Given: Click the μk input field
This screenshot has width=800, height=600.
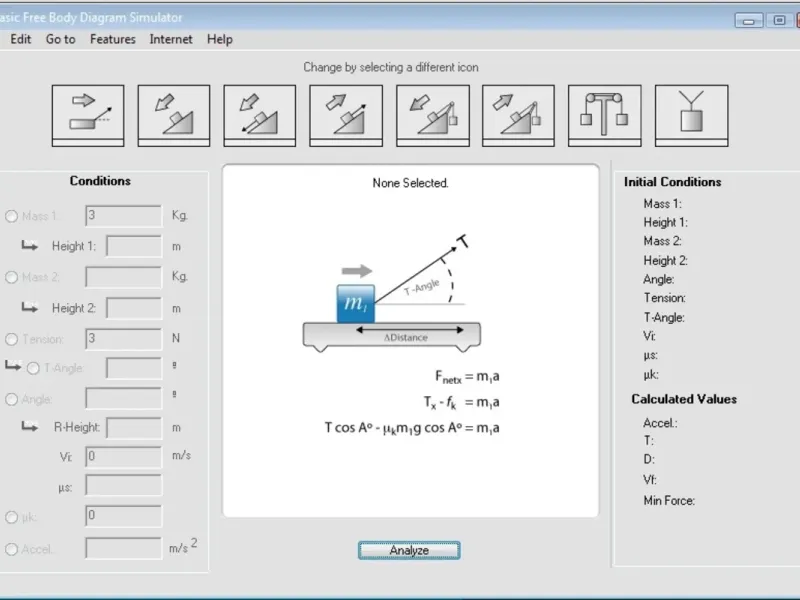Looking at the screenshot, I should pos(123,516).
